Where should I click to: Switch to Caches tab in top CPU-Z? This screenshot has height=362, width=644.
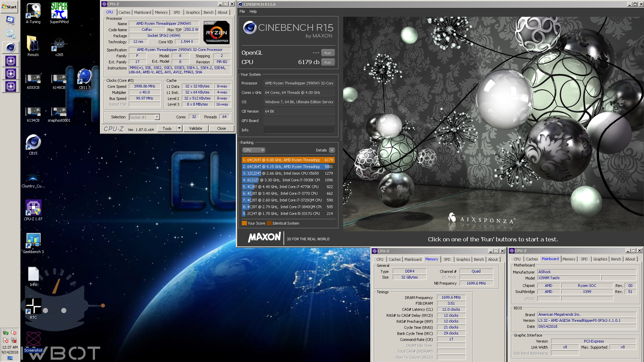point(124,12)
